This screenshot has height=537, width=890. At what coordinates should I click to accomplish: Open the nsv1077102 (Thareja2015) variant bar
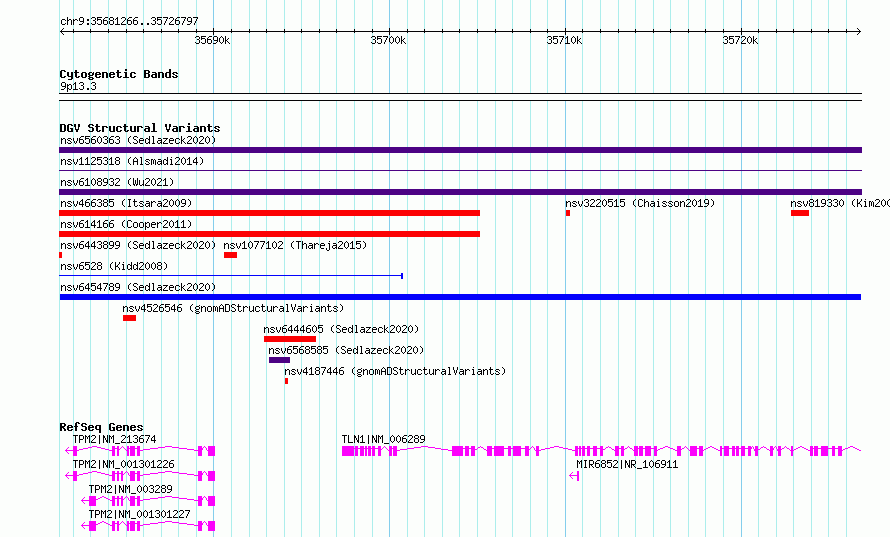point(230,255)
